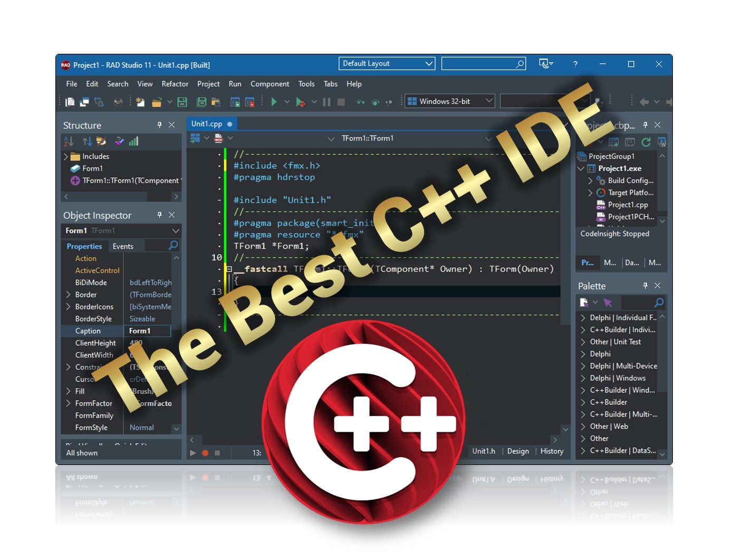Pin the Projects panel
This screenshot has width=733, height=560.
click(x=645, y=125)
